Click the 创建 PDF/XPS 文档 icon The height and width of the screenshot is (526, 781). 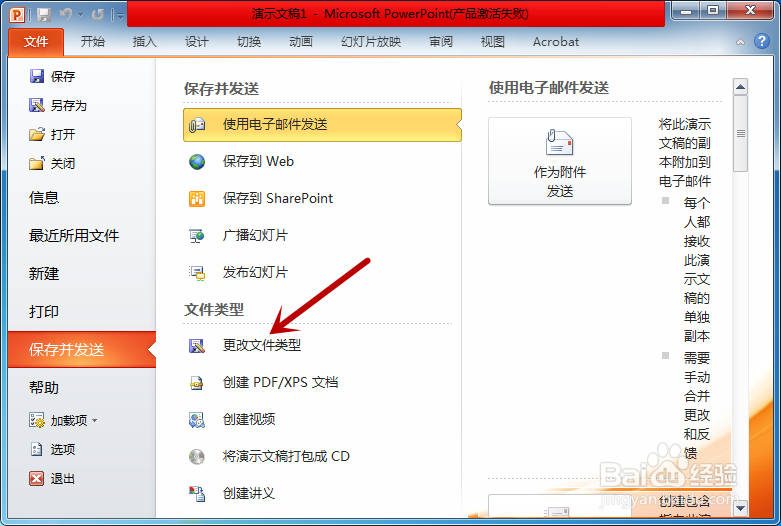(x=197, y=383)
